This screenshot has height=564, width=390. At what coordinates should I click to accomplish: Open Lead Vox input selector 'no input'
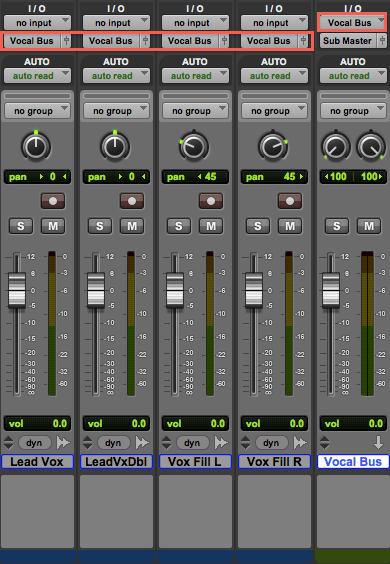click(37, 23)
